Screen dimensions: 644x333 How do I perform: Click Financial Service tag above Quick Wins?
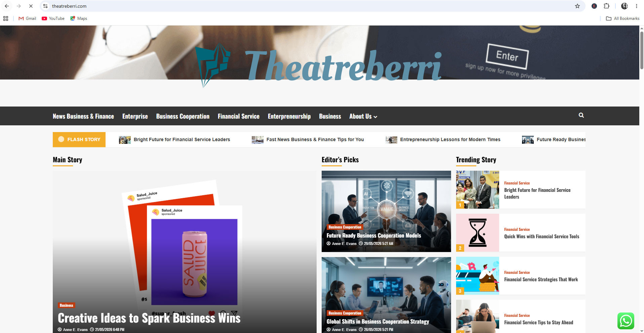[517, 230]
